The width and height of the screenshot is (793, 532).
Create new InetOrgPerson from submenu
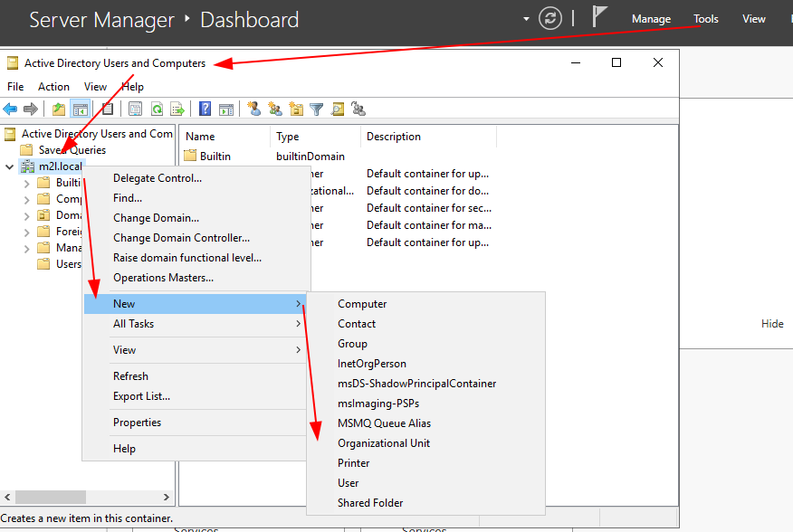coord(425,364)
